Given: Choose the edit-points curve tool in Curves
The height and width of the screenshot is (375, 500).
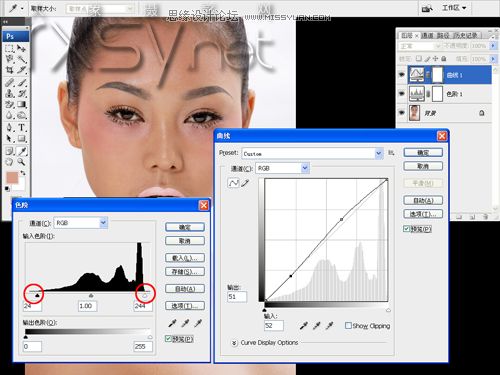Looking at the screenshot, I should (x=233, y=183).
